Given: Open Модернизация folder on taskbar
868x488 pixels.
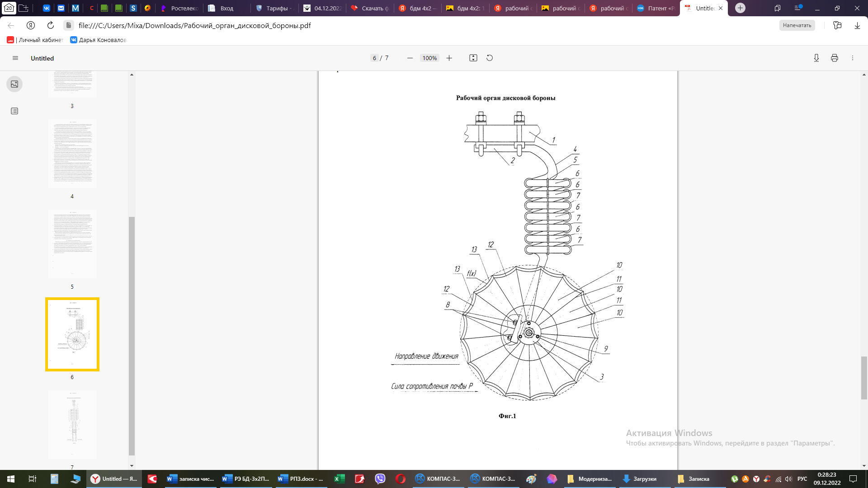Looking at the screenshot, I should coord(590,479).
